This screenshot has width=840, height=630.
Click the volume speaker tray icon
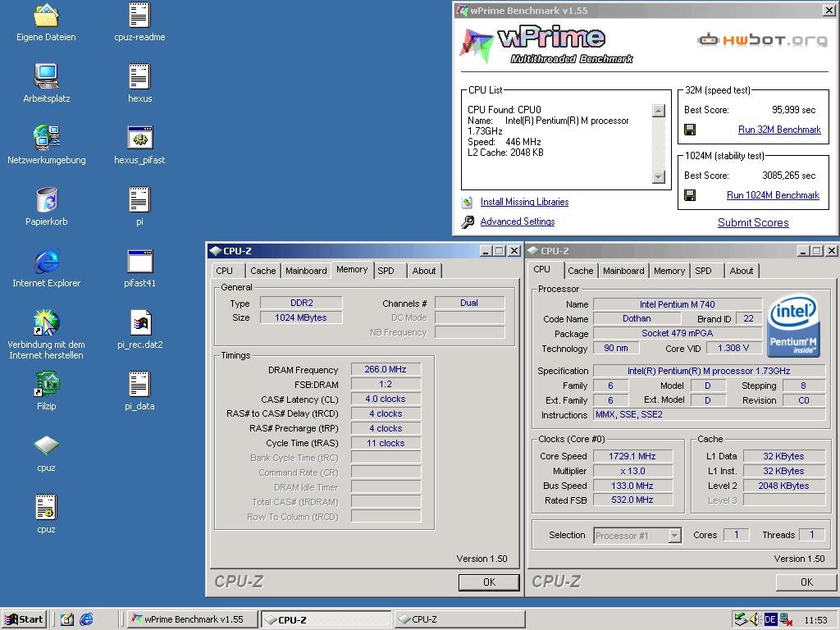tap(755, 619)
